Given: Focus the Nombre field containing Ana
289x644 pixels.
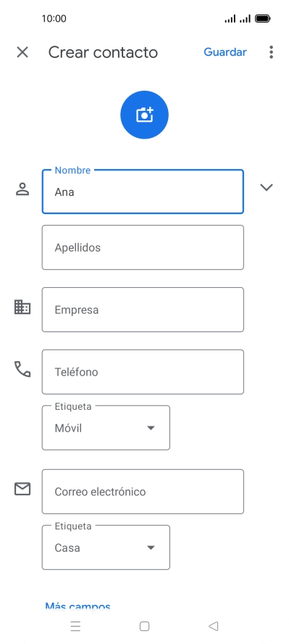Looking at the screenshot, I should tap(143, 191).
